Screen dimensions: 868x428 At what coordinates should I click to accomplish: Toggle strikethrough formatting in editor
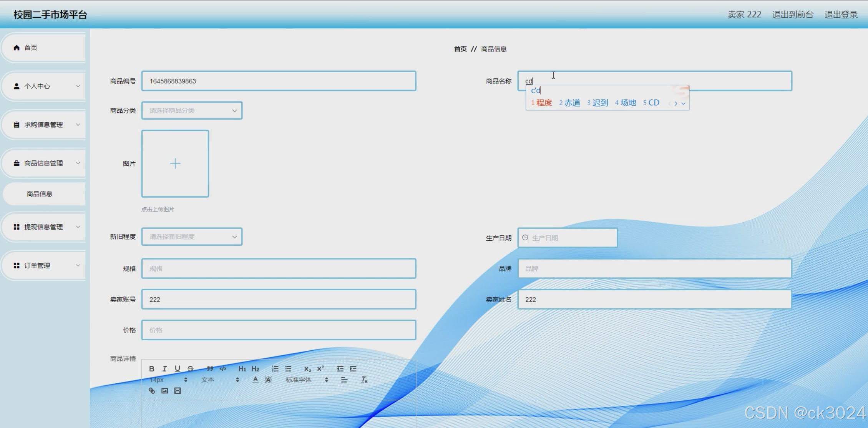pos(190,369)
